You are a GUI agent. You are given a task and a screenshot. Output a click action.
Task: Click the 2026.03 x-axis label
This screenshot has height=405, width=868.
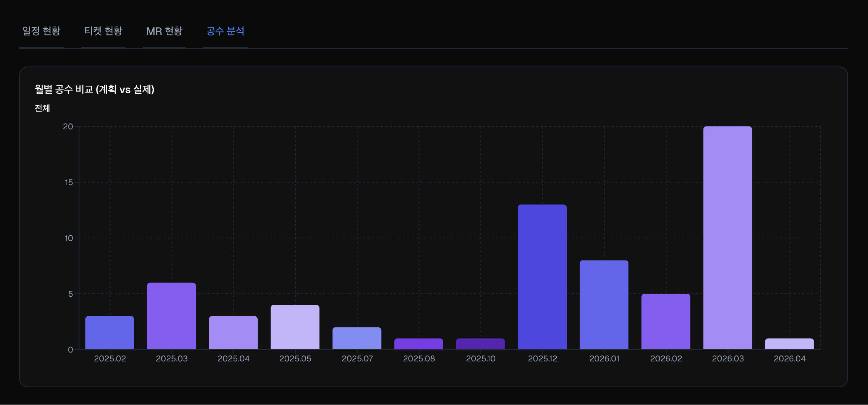pyautogui.click(x=728, y=358)
